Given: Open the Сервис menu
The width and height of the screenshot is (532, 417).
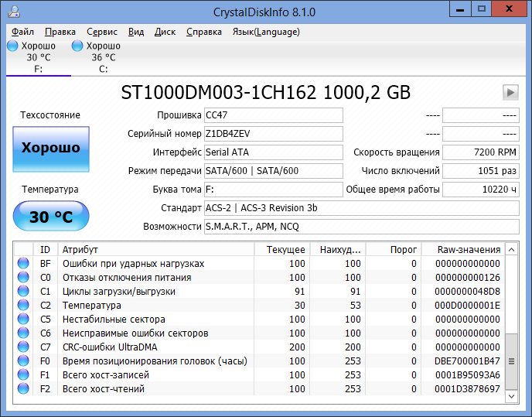Looking at the screenshot, I should pyautogui.click(x=102, y=32).
